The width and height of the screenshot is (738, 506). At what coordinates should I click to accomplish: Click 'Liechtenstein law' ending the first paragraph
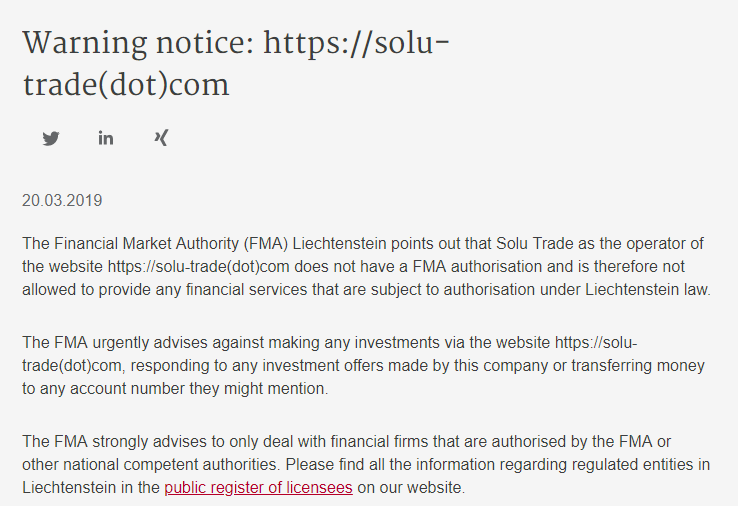(x=647, y=289)
